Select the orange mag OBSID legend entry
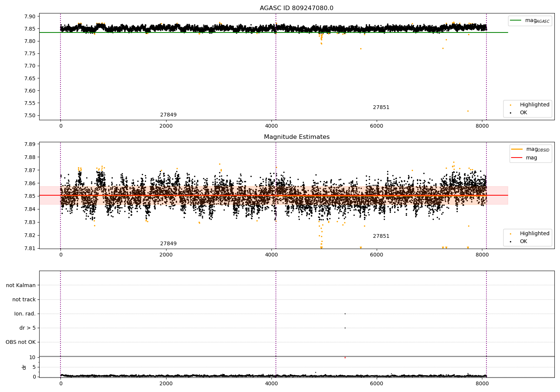Screen dimensions: 560x392 tap(530, 149)
